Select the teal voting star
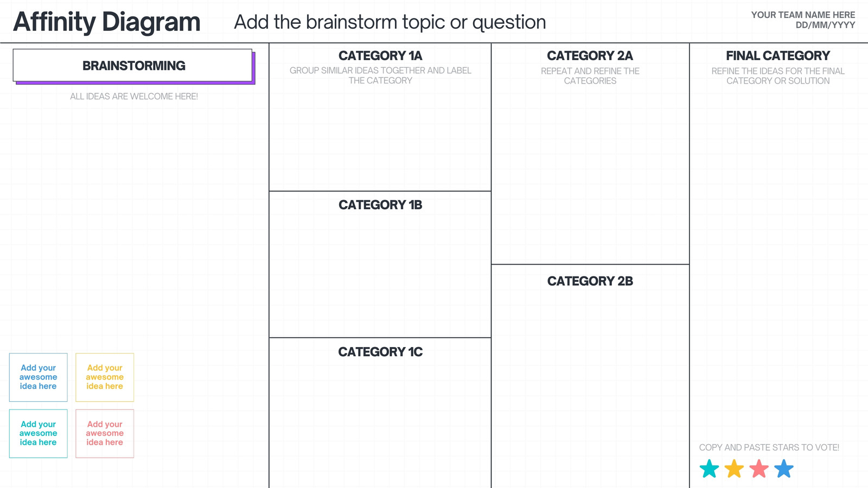This screenshot has width=868, height=488. (709, 468)
